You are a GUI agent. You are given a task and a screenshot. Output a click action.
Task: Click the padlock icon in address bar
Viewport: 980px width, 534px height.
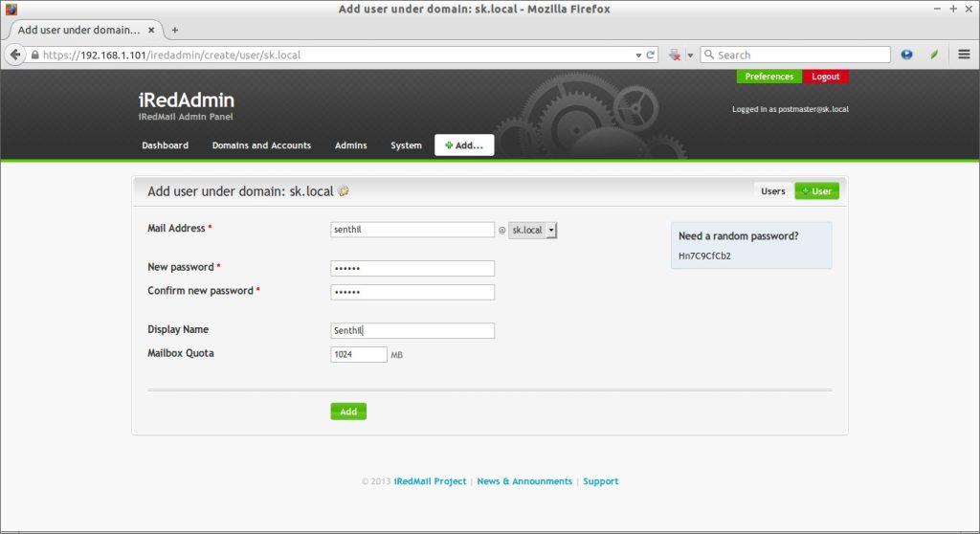35,56
